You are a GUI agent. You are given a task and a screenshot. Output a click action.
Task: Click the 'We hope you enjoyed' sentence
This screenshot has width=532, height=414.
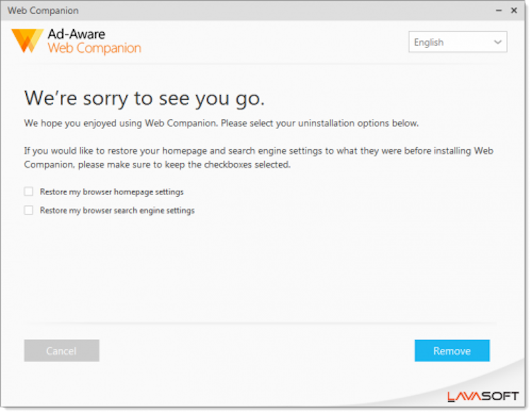[221, 123]
